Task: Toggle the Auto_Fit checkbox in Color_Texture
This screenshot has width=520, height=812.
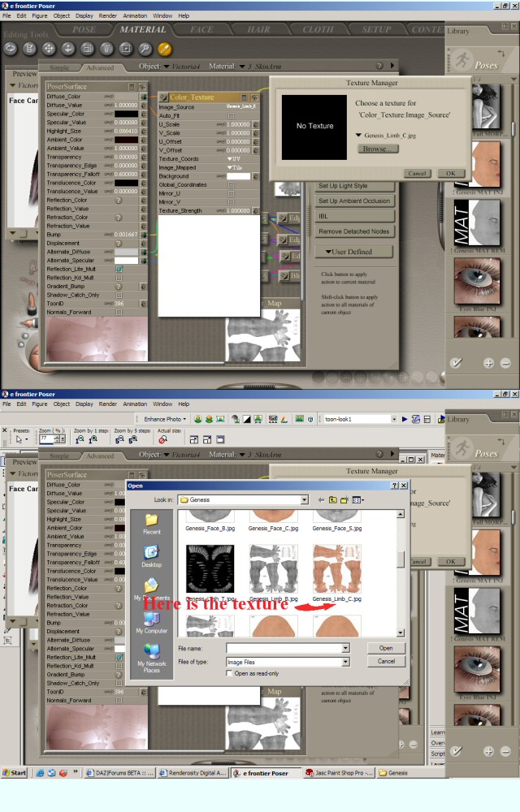Action: point(231,116)
